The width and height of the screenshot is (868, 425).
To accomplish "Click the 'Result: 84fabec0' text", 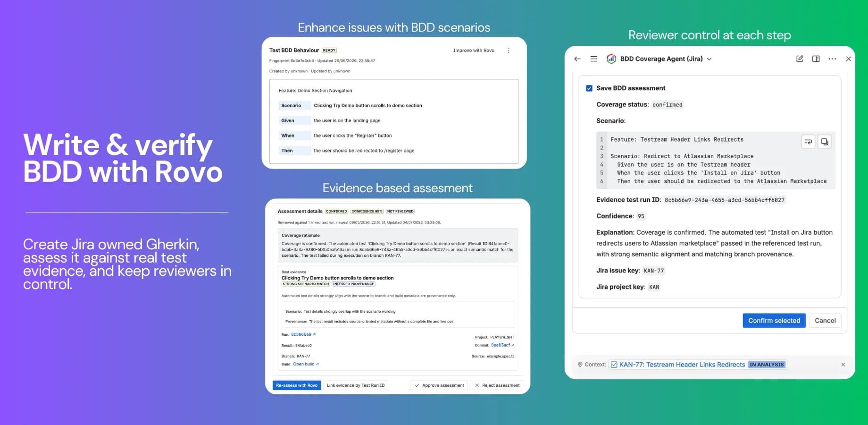I will pyautogui.click(x=297, y=346).
